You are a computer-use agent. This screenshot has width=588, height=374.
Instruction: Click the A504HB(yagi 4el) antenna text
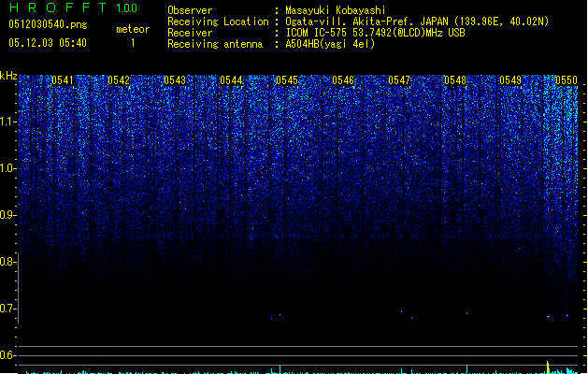pyautogui.click(x=330, y=44)
